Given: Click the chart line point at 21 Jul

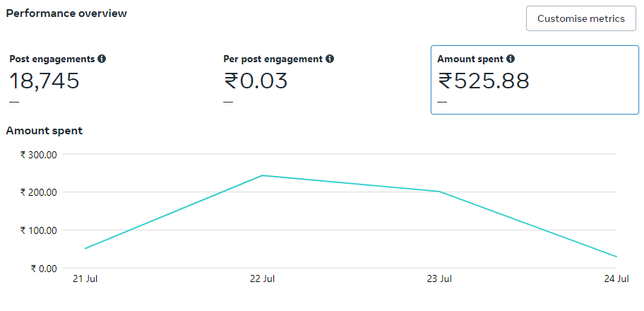Looking at the screenshot, I should pyautogui.click(x=85, y=248).
